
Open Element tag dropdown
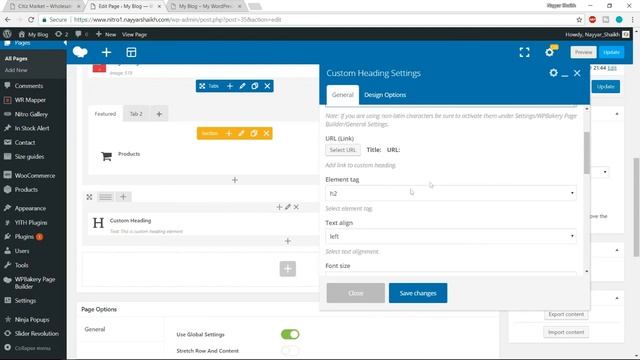point(451,193)
